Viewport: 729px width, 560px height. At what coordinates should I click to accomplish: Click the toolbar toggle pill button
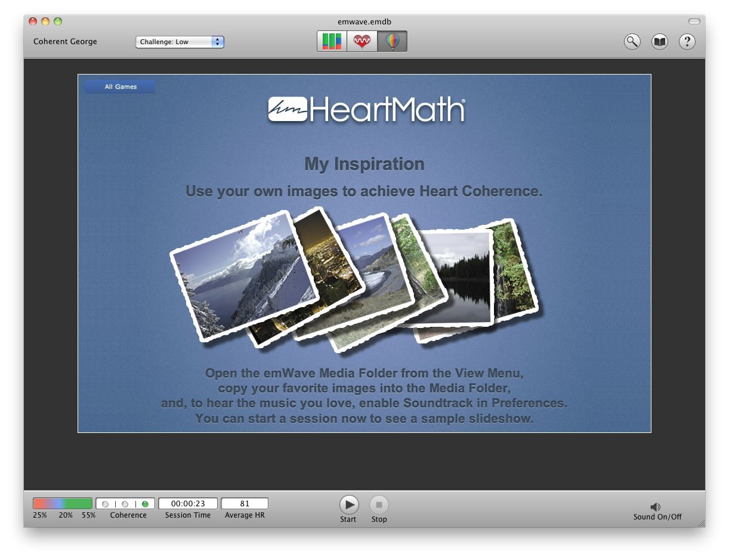pos(694,21)
